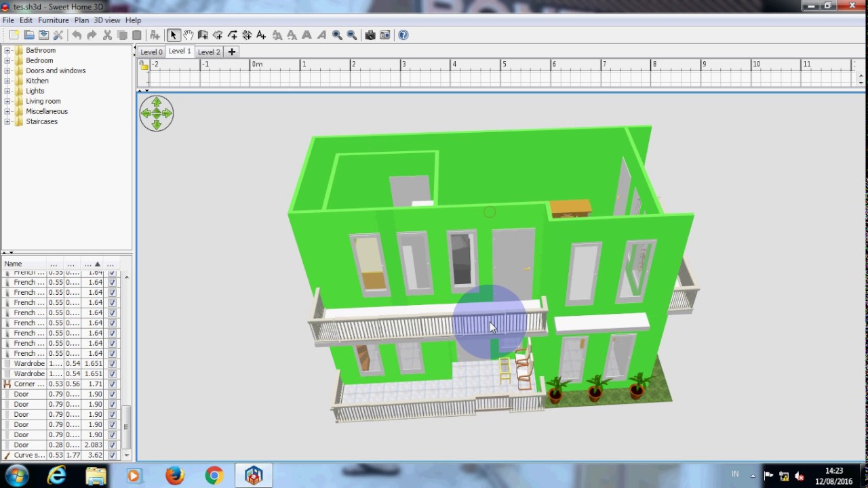Open Windows Start button
Screen dimensions: 868x488
(x=16, y=476)
